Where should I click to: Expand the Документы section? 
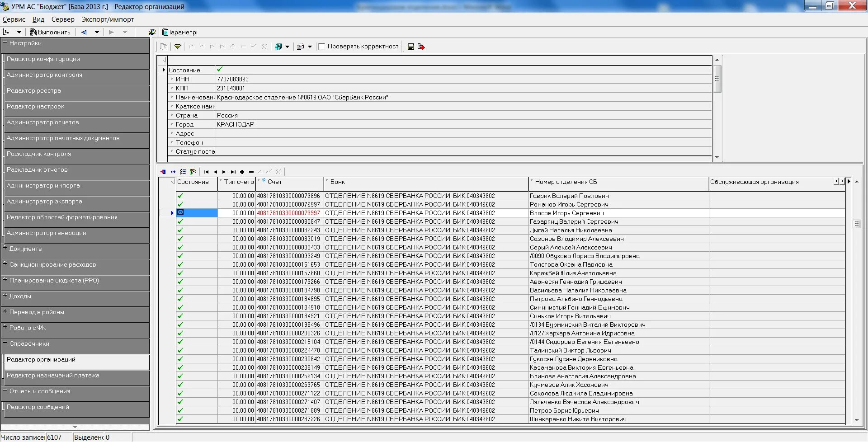[x=5, y=248]
